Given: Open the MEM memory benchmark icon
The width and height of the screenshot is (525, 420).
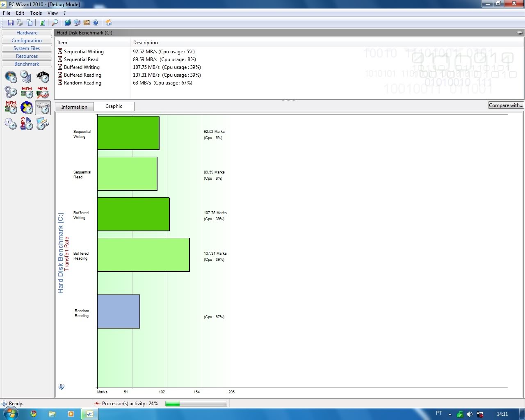Looking at the screenshot, I should [27, 92].
